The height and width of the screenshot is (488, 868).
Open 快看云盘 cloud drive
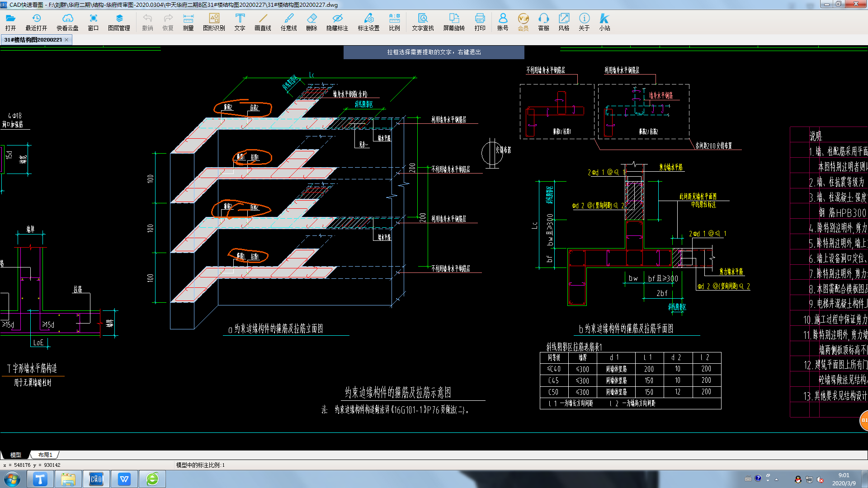pyautogui.click(x=67, y=22)
